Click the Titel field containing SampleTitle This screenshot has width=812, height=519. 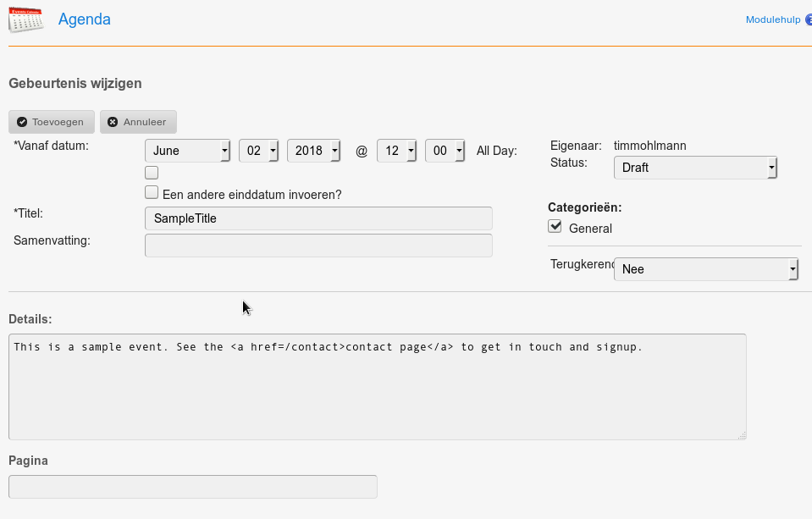tap(318, 218)
